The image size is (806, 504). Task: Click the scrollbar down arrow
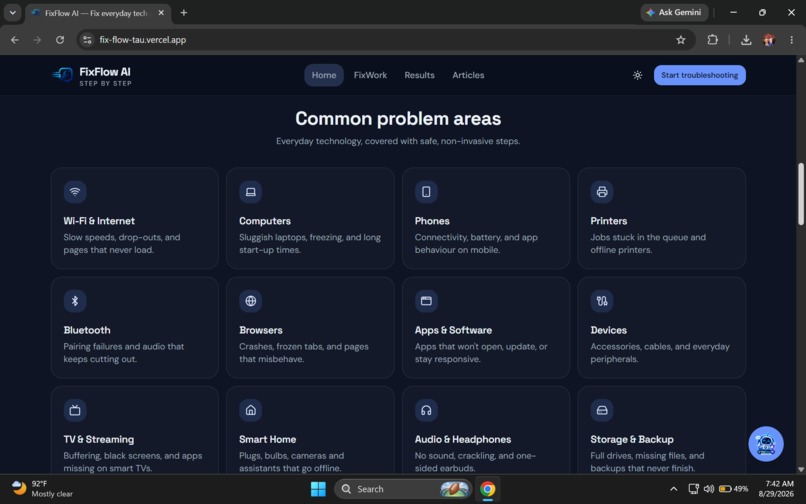pos(801,469)
